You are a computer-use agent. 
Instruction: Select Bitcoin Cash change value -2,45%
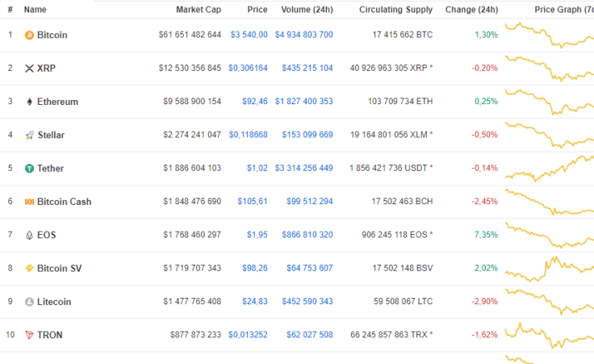(x=484, y=201)
